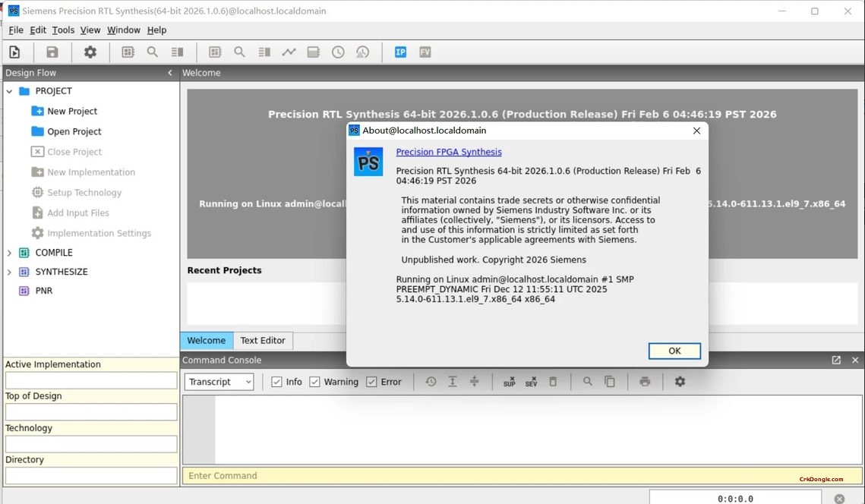Uncheck the Error message checkbox

tap(371, 382)
